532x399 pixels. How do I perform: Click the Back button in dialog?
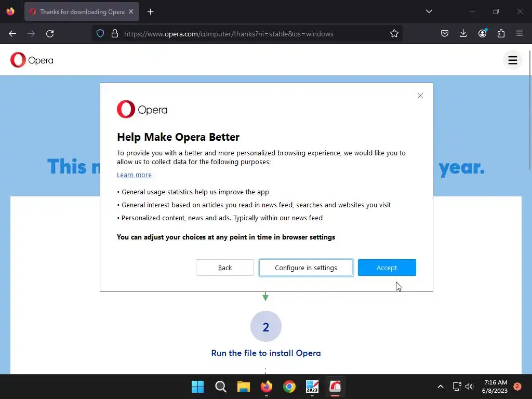pyautogui.click(x=224, y=268)
